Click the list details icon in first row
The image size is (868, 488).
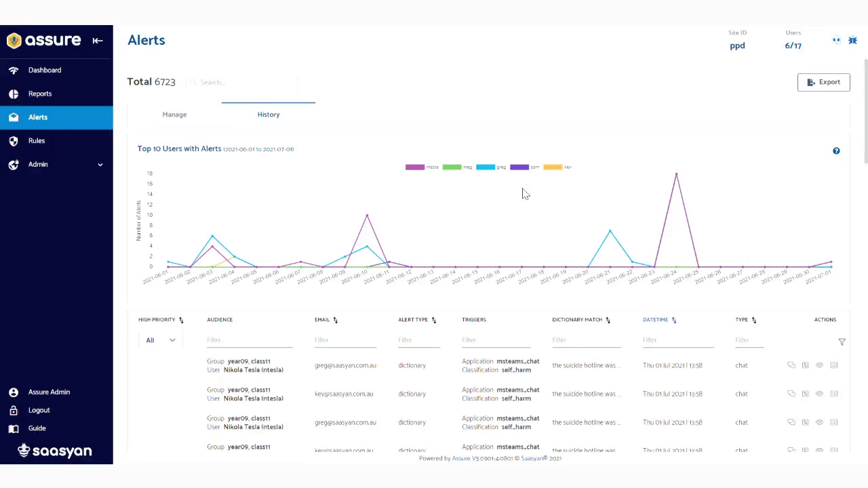(x=834, y=365)
